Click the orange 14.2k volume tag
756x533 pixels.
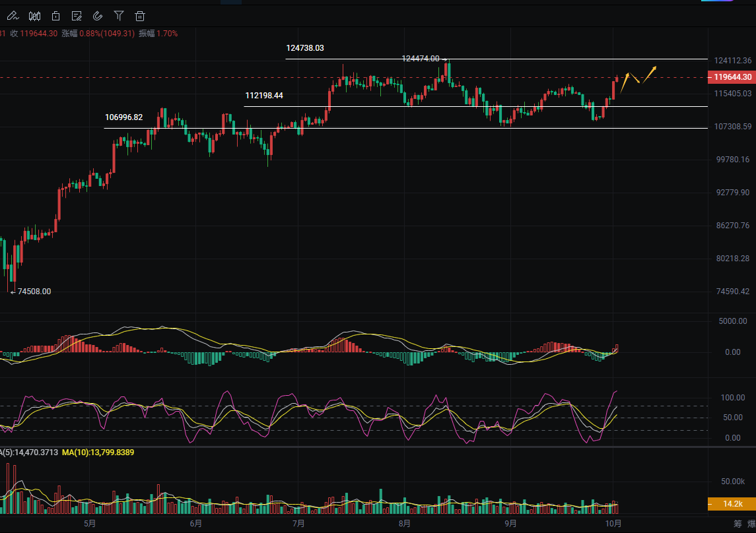pos(731,504)
